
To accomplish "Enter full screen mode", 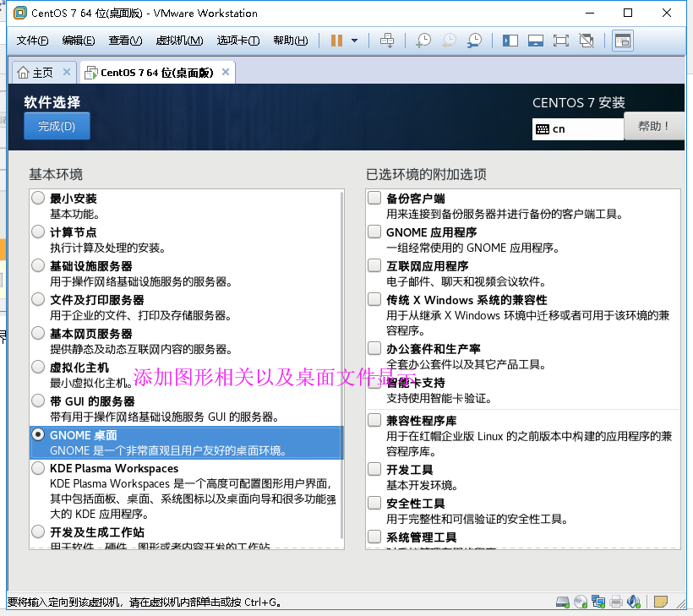I will click(x=561, y=41).
